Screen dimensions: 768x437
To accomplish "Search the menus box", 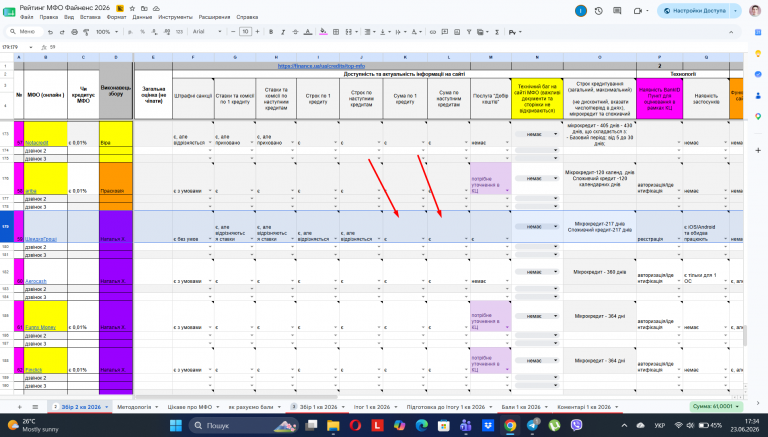I will coord(24,32).
